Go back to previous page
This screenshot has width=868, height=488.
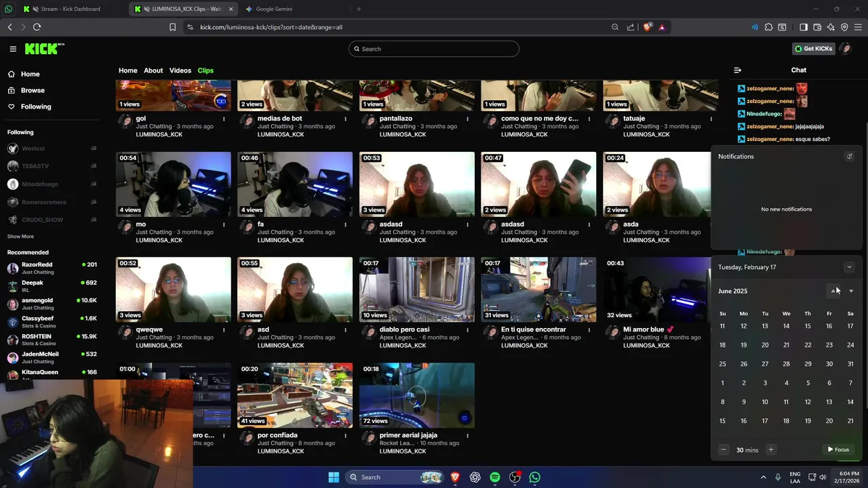9,27
